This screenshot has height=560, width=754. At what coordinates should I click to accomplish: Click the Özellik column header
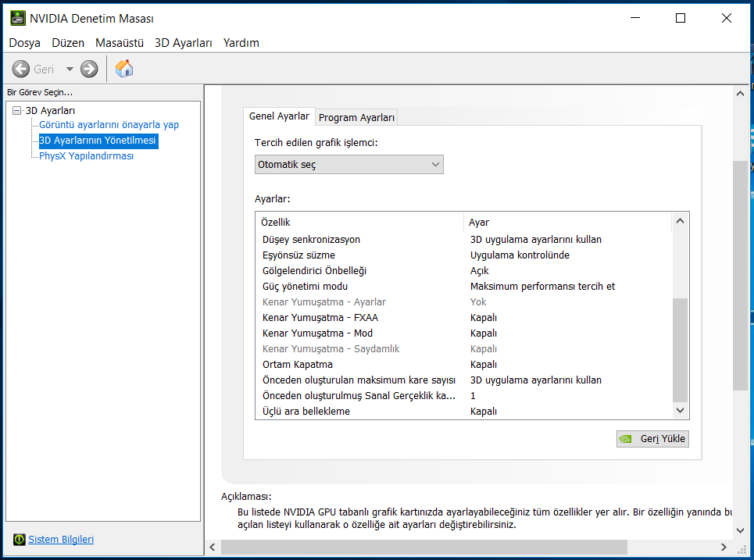(x=359, y=222)
